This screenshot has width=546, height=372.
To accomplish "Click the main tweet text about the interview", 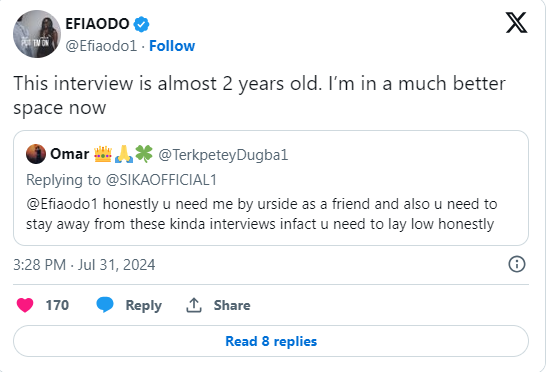I will coord(259,95).
